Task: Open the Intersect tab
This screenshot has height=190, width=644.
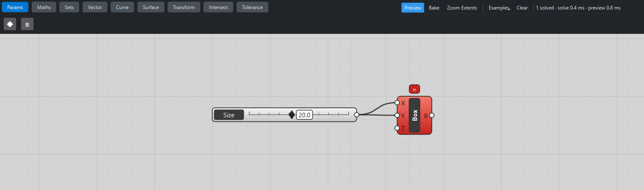Action: pyautogui.click(x=218, y=7)
